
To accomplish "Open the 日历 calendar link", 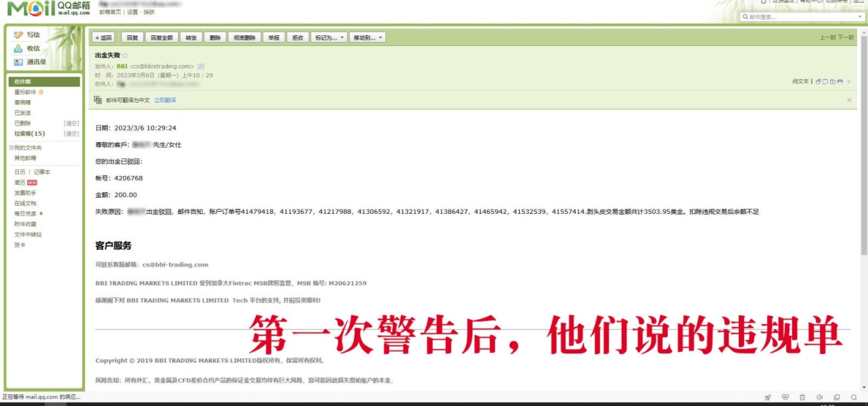I will (x=20, y=172).
